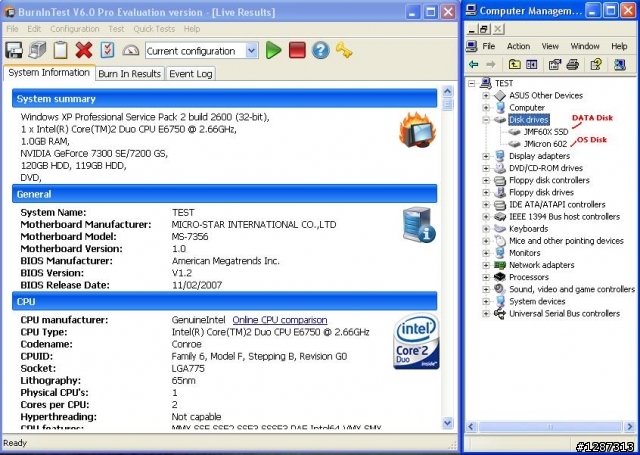640x455 pixels.
Task: Open the Configuration menu in BurnInTest
Action: pos(75,29)
